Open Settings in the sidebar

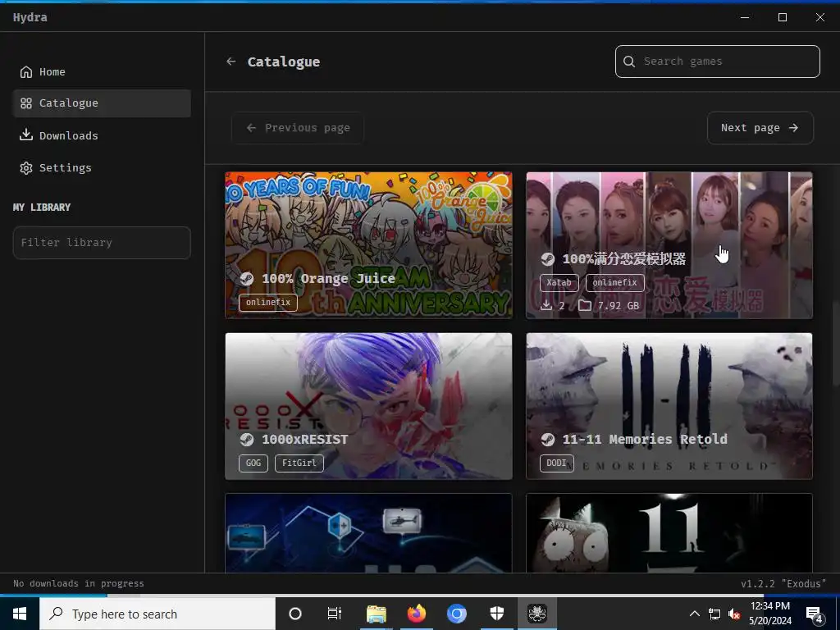[x=102, y=167]
